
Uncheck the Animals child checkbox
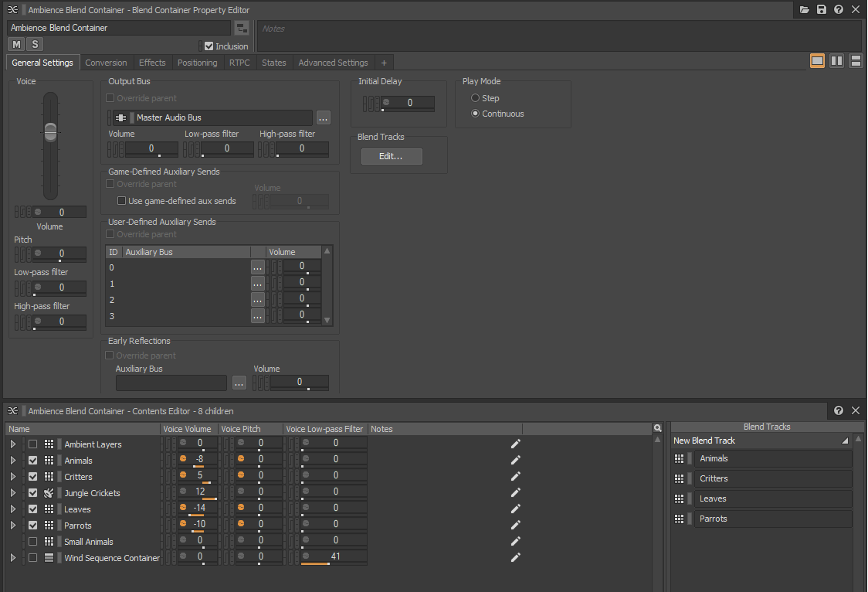[x=32, y=461]
